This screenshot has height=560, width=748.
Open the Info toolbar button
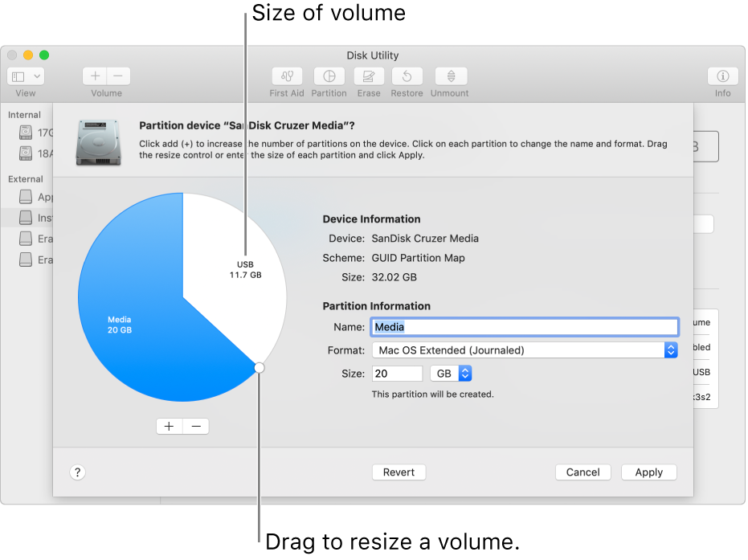[723, 76]
